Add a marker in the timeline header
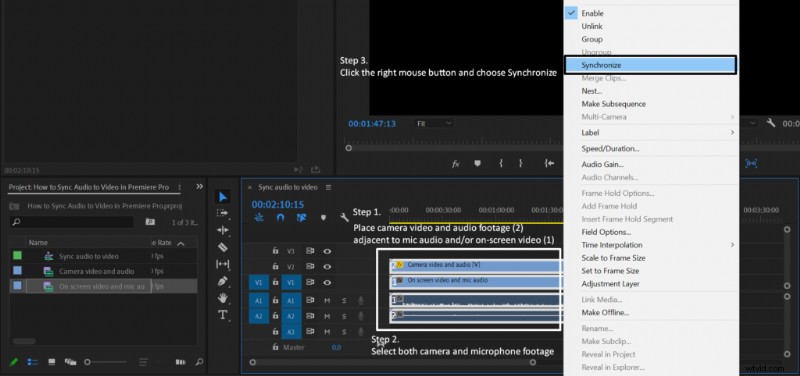 [x=323, y=218]
